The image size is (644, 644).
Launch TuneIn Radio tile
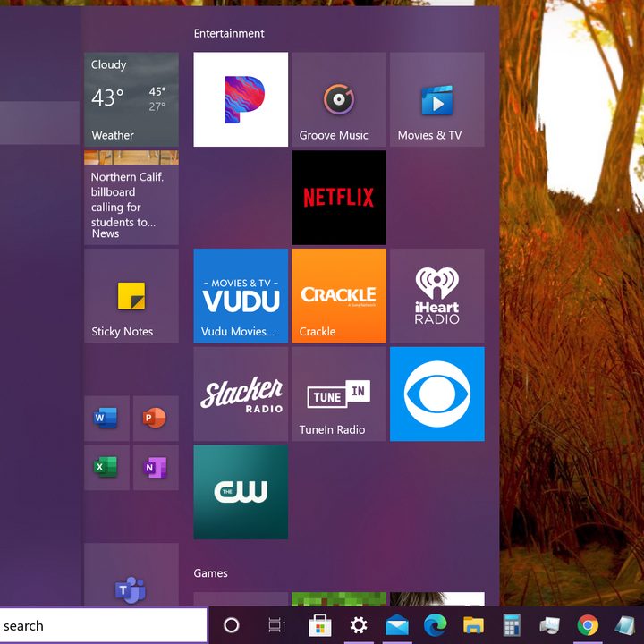(x=339, y=394)
